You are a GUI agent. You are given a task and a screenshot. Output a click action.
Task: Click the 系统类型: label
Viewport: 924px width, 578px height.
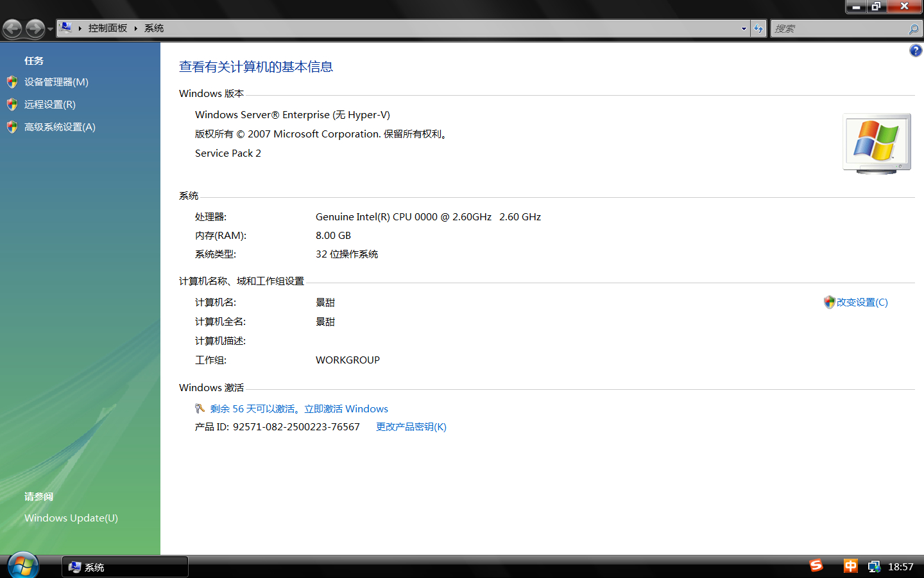point(216,254)
